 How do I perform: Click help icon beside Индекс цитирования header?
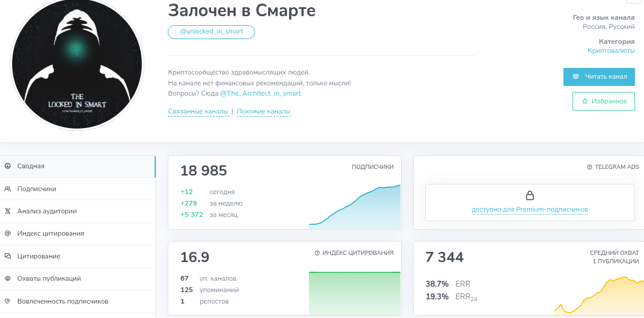tap(317, 253)
